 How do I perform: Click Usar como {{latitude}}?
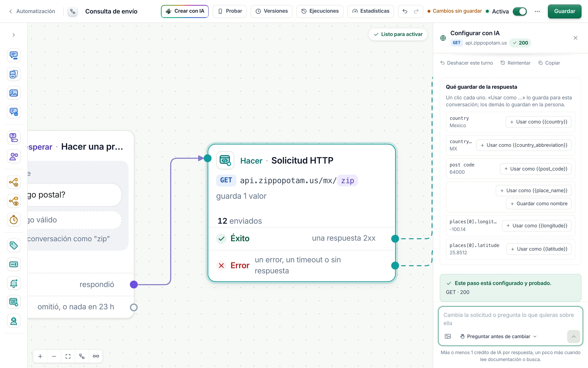tap(539, 249)
